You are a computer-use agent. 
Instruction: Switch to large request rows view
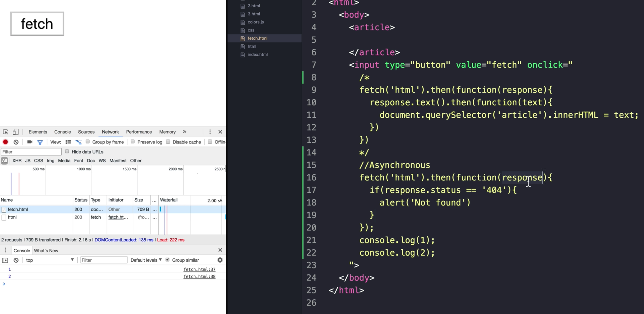(x=68, y=142)
